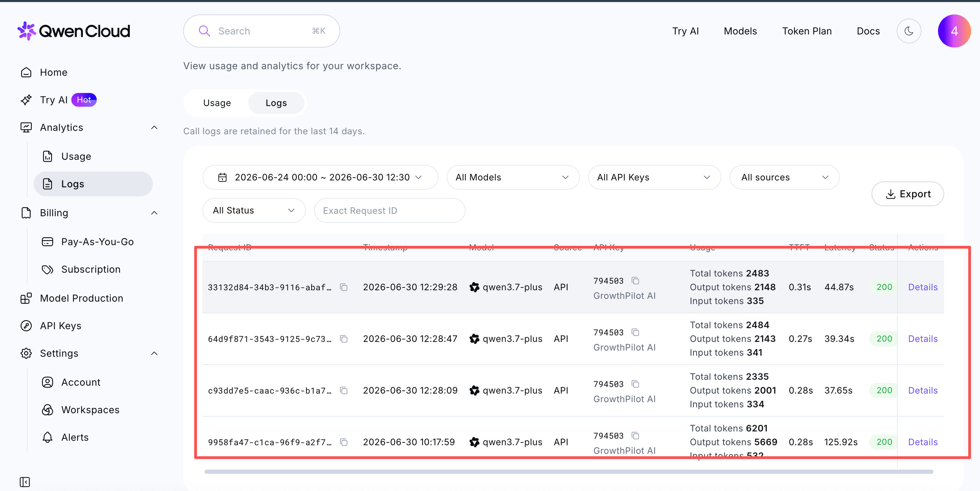This screenshot has width=980, height=491.
Task: Open Docs in top navigation
Action: point(868,31)
